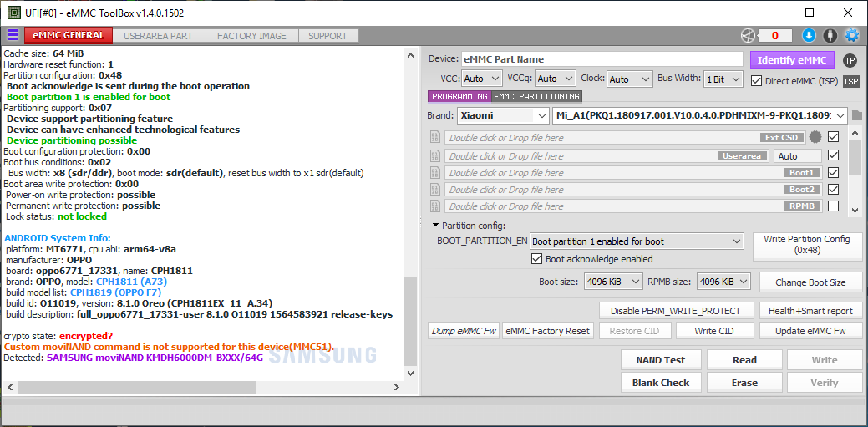The width and height of the screenshot is (868, 427).
Task: Open the VCCq voltage dropdown
Action: click(556, 79)
